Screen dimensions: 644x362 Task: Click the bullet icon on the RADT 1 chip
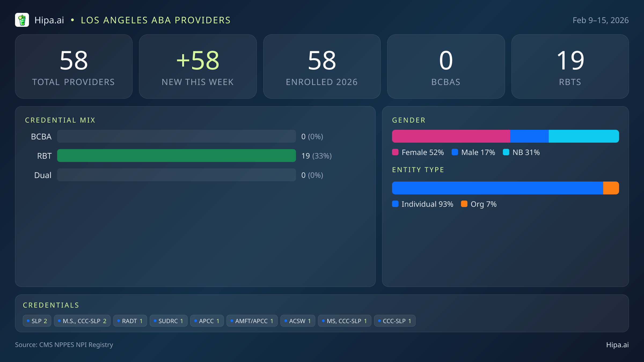tap(119, 320)
